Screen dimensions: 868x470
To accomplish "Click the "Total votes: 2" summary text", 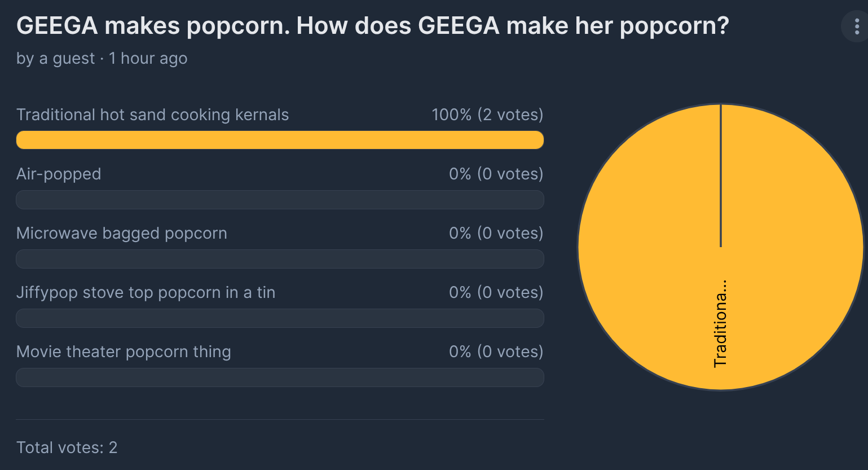I will 67,447.
